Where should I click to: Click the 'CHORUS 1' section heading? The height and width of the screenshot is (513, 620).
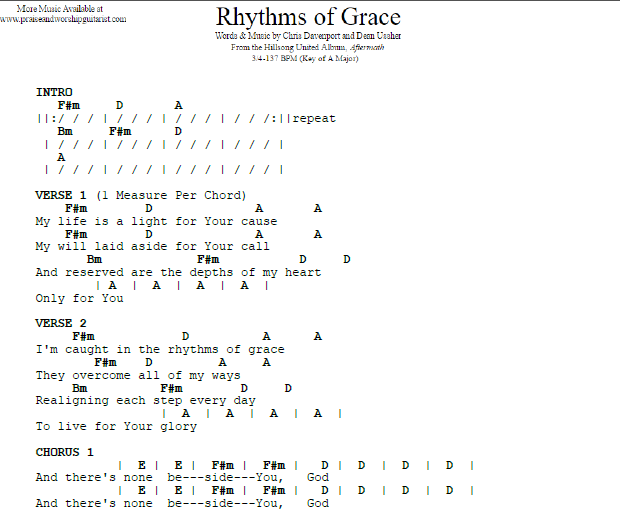click(64, 452)
